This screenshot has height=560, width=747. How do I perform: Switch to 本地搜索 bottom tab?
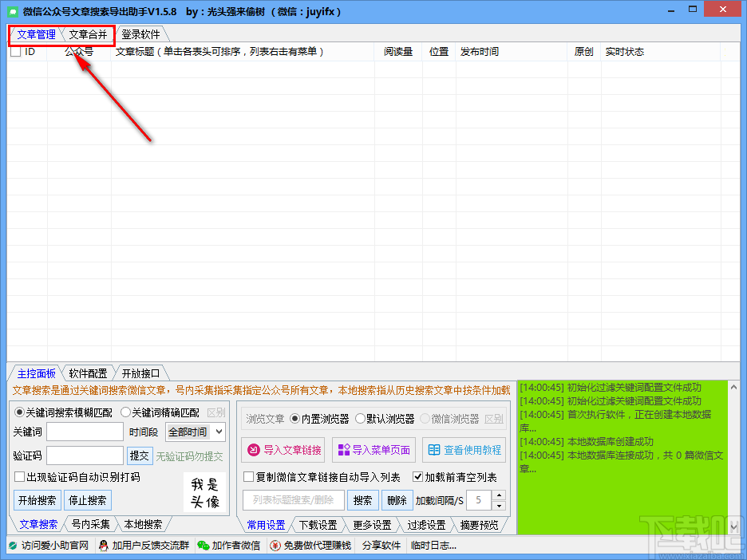(143, 524)
